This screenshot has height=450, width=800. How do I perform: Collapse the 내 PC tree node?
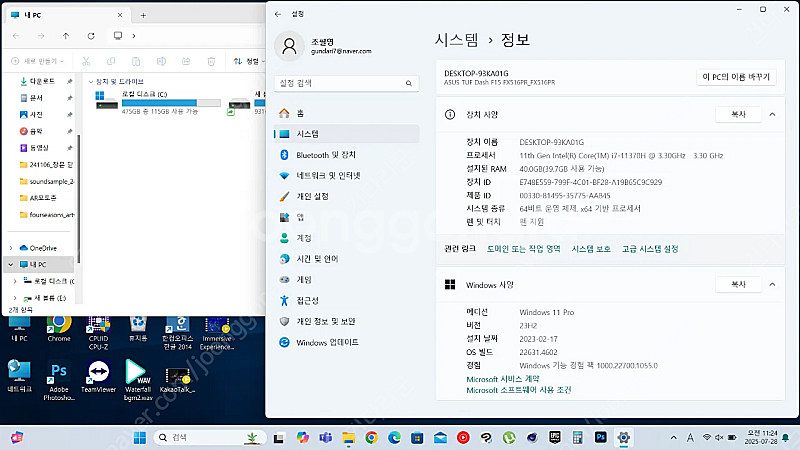[x=11, y=265]
